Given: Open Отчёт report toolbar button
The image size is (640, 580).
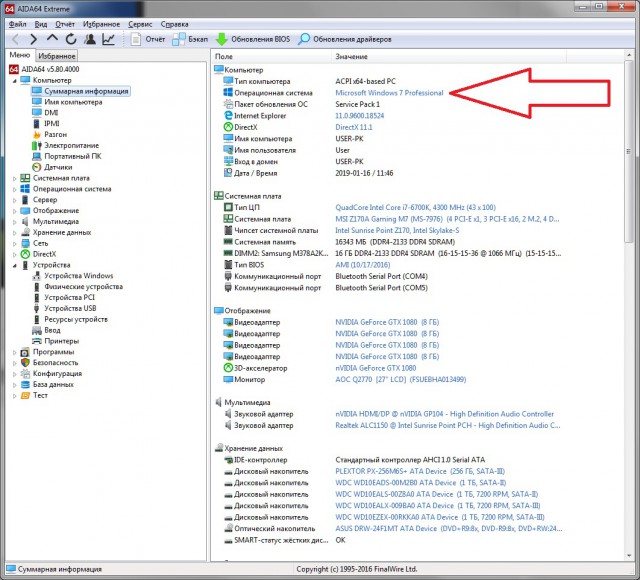Looking at the screenshot, I should tap(148, 39).
